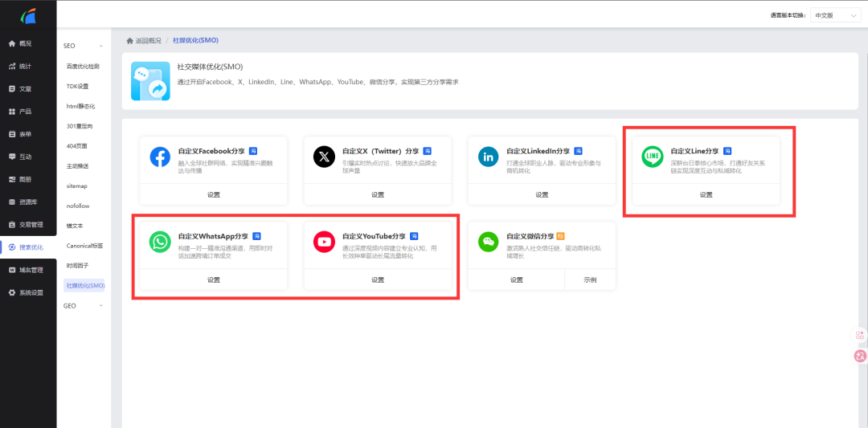The image size is (868, 428).
Task: Click the X (Twitter) logo icon
Action: click(x=325, y=157)
